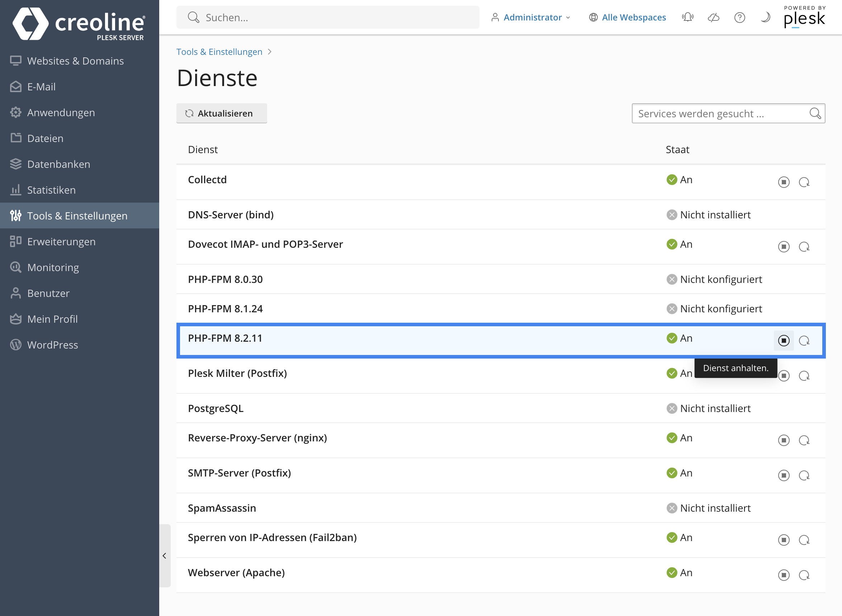This screenshot has width=842, height=616.
Task: Stop Reverse-Proxy-Server (nginx) service
Action: (x=784, y=440)
